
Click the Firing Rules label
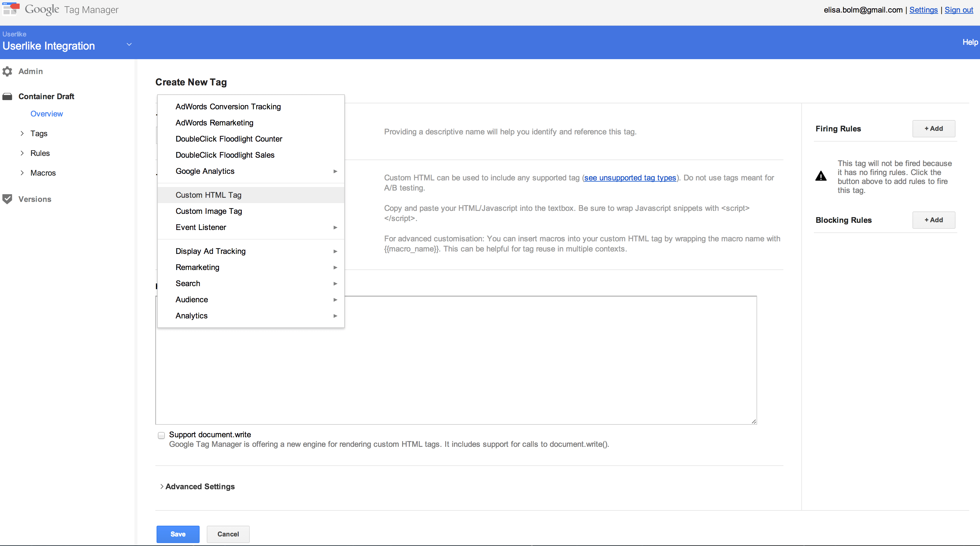pos(838,129)
